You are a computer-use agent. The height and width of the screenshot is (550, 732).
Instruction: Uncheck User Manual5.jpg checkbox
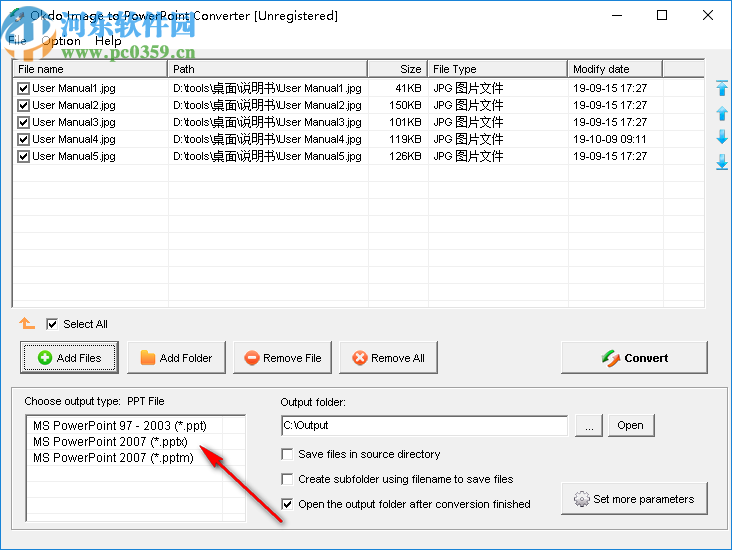click(23, 156)
